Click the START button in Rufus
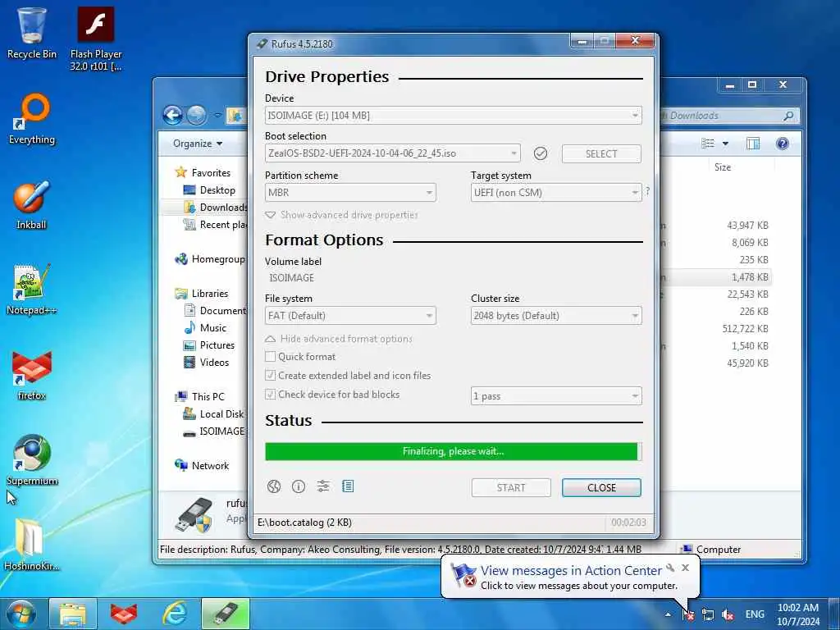Screen dimensions: 840x630 click(x=511, y=488)
